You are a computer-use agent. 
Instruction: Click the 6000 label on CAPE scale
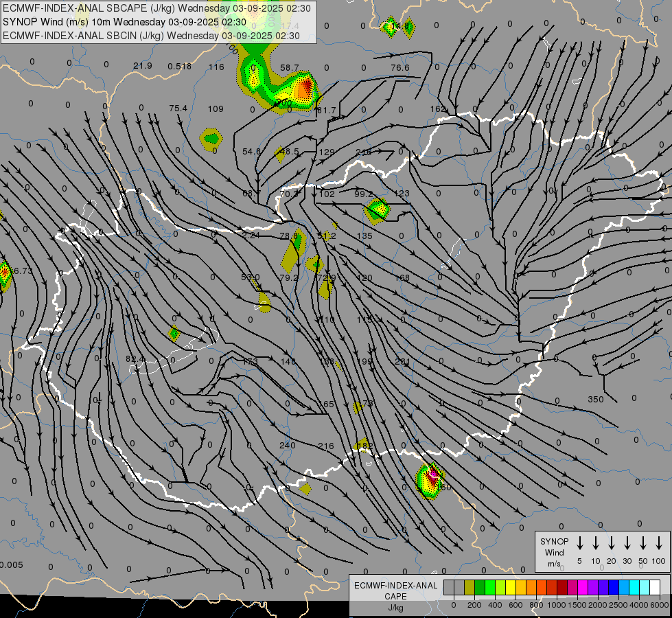660,605
